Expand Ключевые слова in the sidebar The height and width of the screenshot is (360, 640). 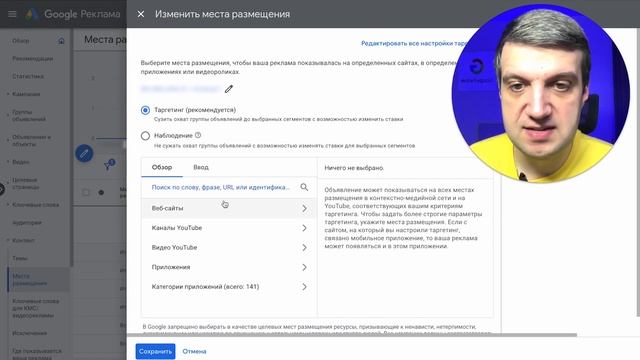(x=36, y=204)
